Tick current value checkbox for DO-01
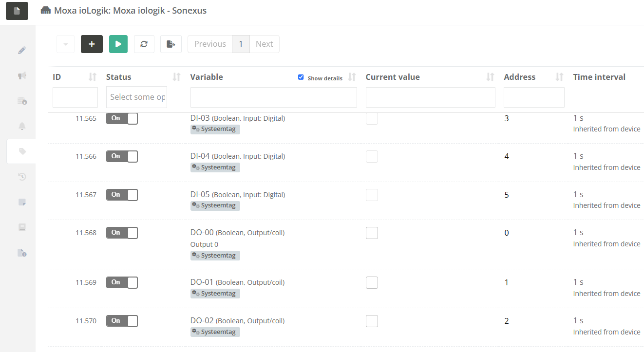Viewport: 644px width, 352px height. coord(372,282)
